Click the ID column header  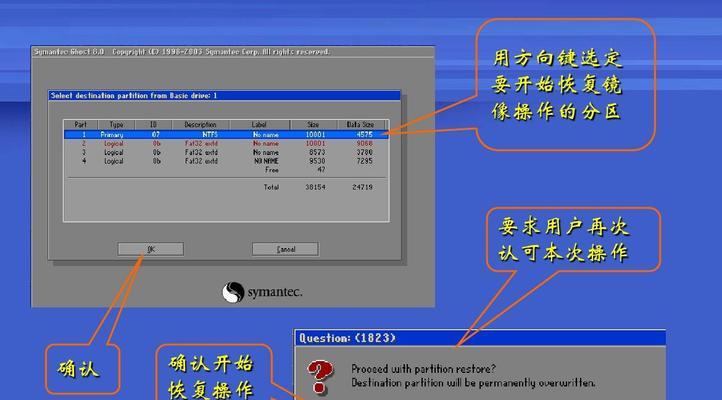tap(153, 125)
